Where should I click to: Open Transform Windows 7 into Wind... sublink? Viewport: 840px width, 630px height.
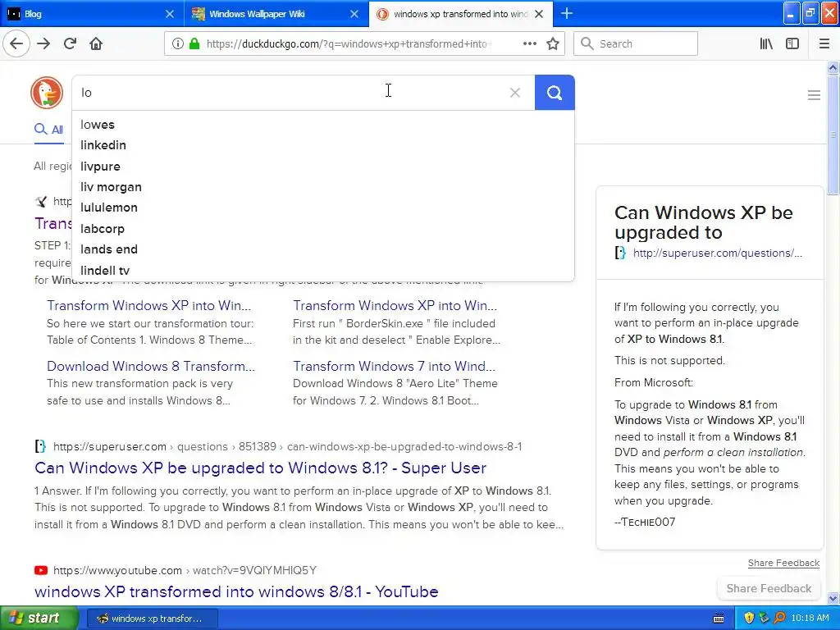point(395,366)
